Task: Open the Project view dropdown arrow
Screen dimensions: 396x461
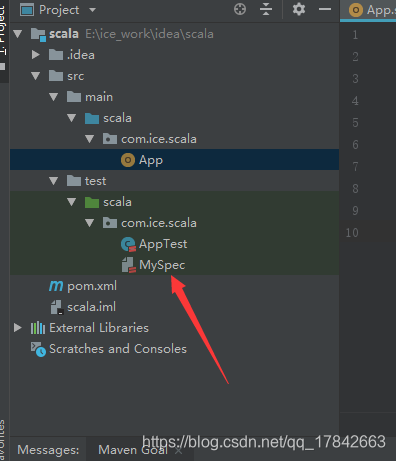Action: pos(92,10)
